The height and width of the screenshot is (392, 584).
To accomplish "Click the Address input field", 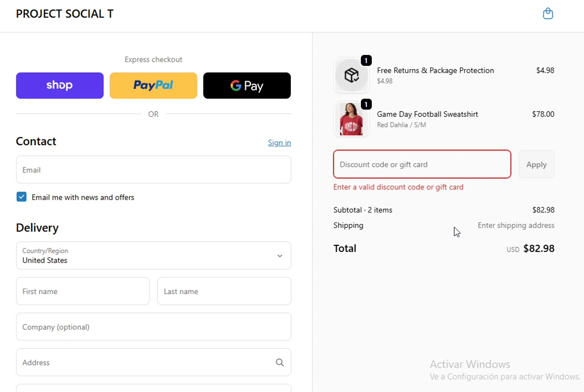I will [153, 362].
